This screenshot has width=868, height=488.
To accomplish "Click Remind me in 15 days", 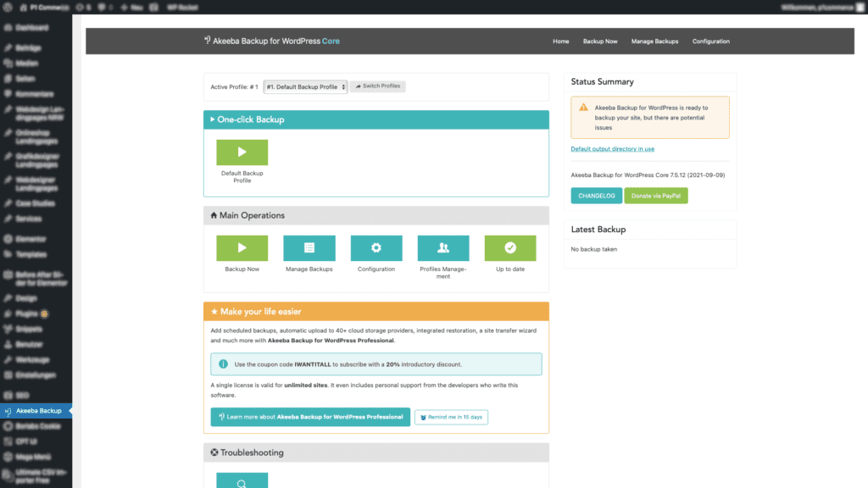I will [451, 417].
